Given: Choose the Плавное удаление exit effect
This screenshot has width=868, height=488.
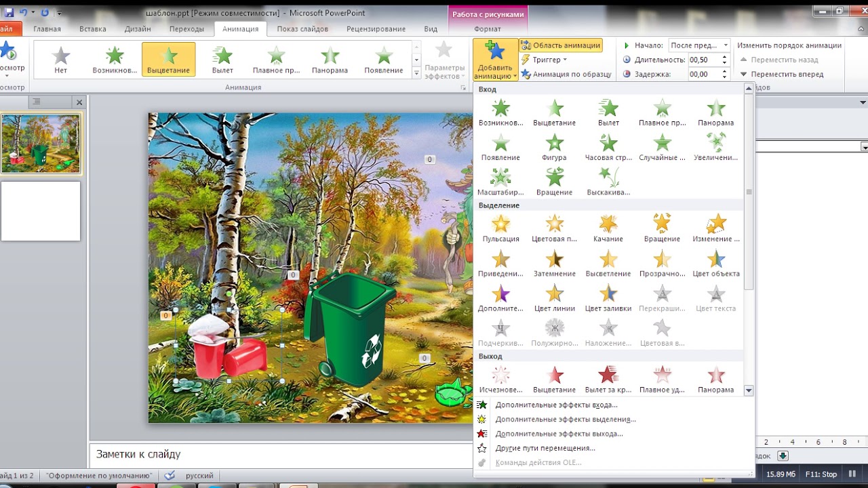Looking at the screenshot, I should click(662, 380).
